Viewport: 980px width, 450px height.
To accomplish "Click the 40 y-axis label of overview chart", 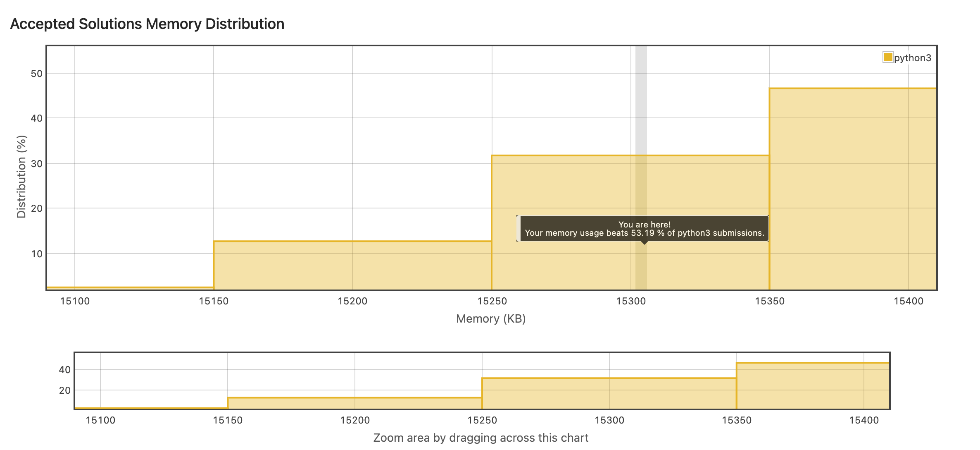I will tap(64, 369).
